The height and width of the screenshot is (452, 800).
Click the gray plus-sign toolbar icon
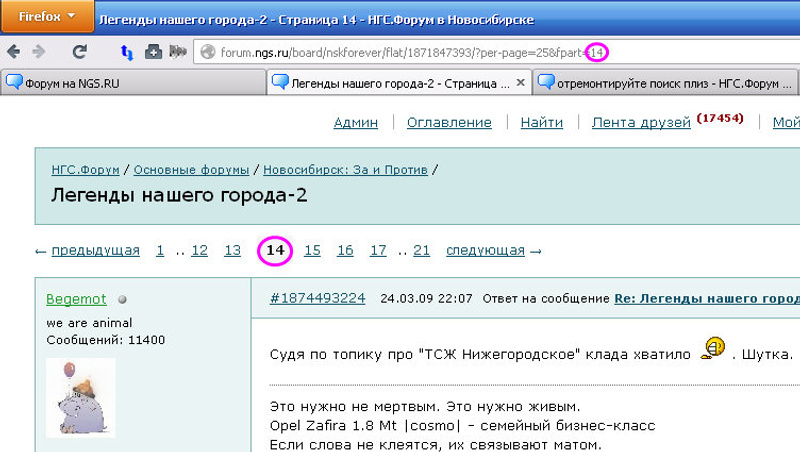[x=153, y=51]
